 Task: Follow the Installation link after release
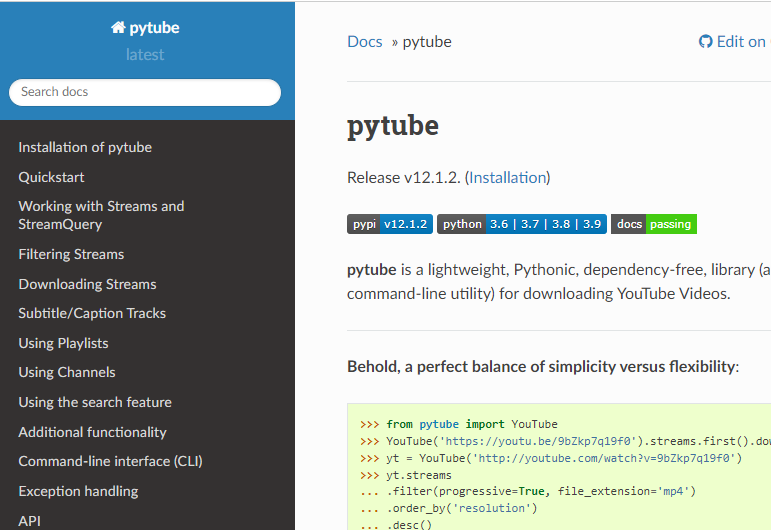click(508, 177)
